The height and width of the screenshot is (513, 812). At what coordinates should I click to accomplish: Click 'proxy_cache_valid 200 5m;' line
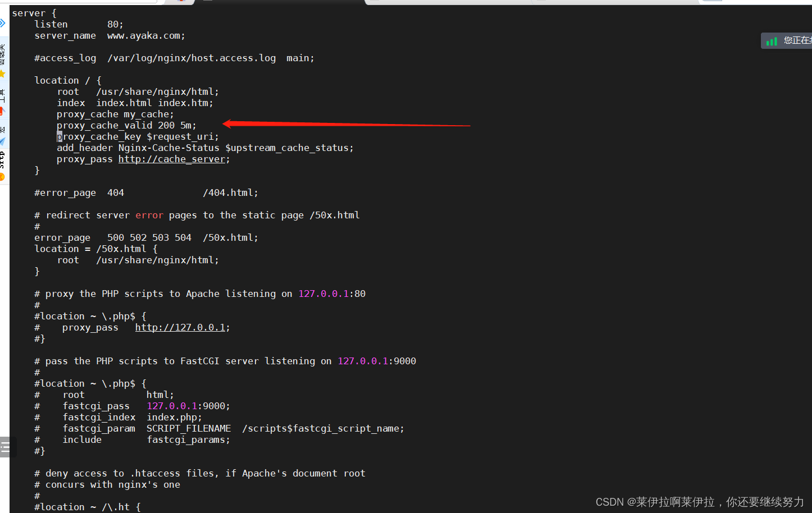point(126,126)
